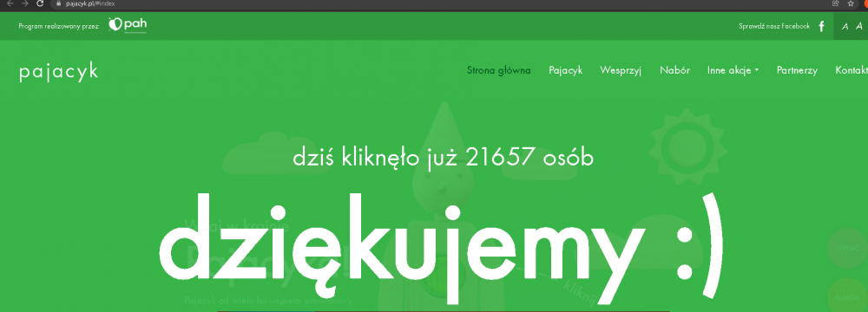The width and height of the screenshot is (868, 312).
Task: Share this page via share icon
Action: [836, 3]
